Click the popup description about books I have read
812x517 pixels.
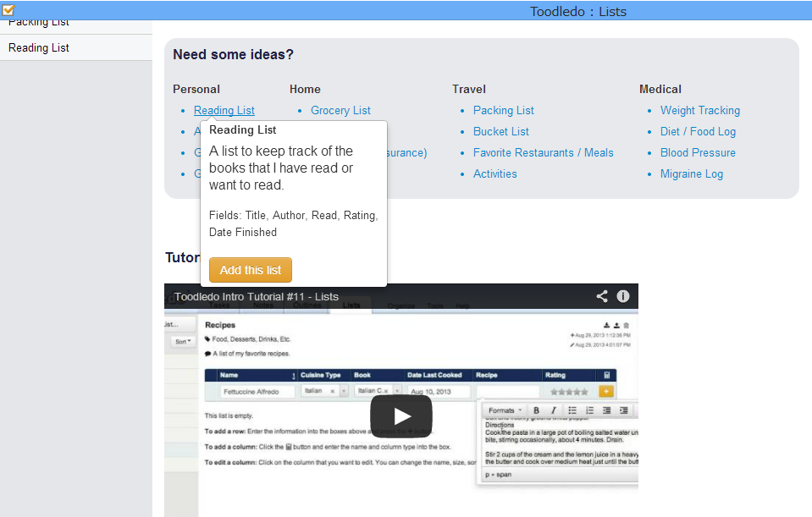(281, 168)
